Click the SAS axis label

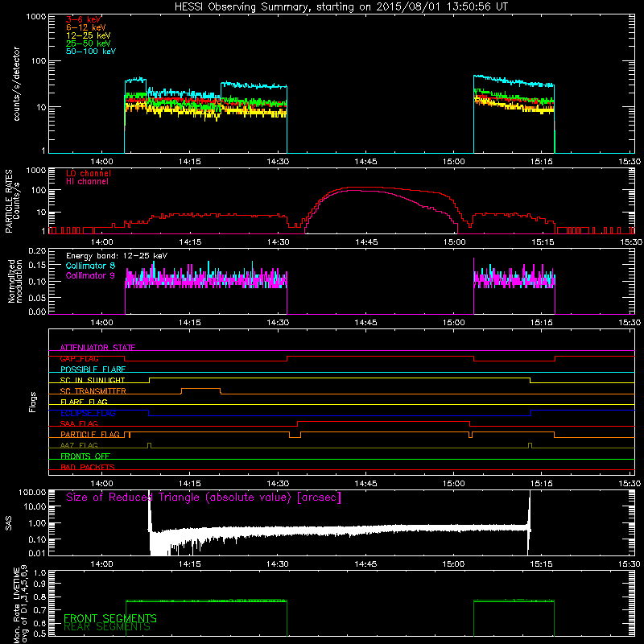tap(9, 523)
